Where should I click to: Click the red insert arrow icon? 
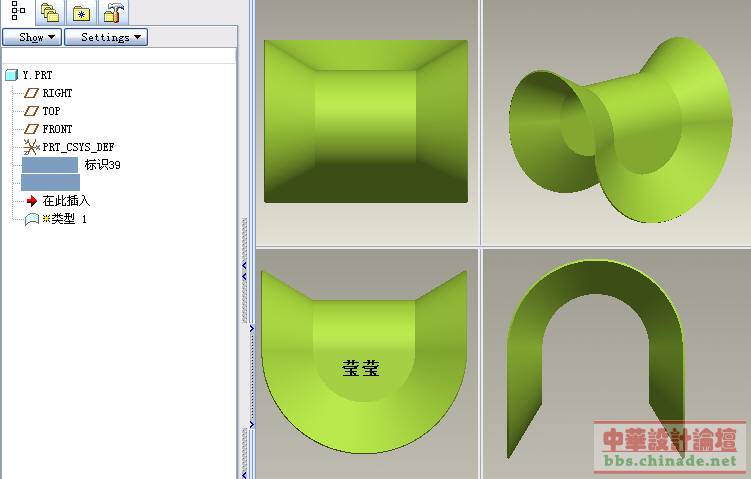[x=32, y=201]
